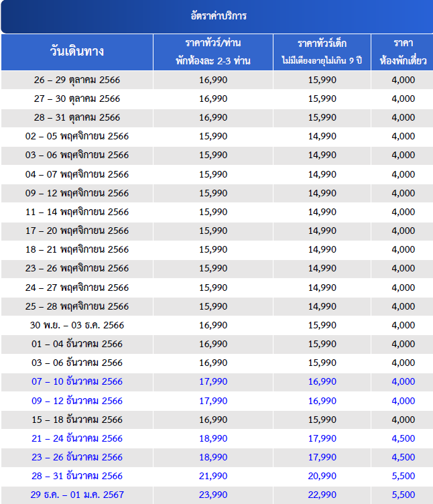
Task: Click the date '25 – 28 พฤศจิกายน 2566'
Action: pos(77,306)
